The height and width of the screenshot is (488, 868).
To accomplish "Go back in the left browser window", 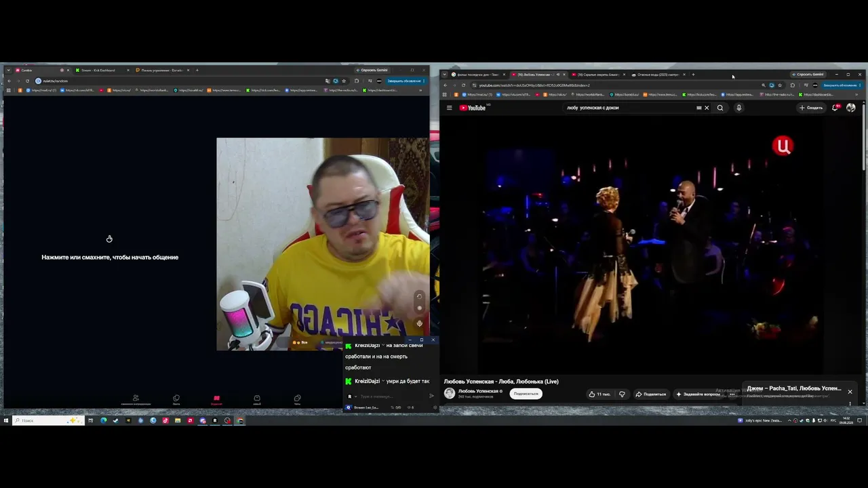I will 9,81.
